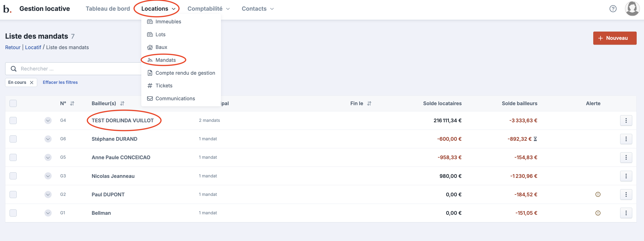Click the alert icon on Paul DUPONT row
Image resolution: width=644 pixels, height=241 pixels.
tap(598, 194)
